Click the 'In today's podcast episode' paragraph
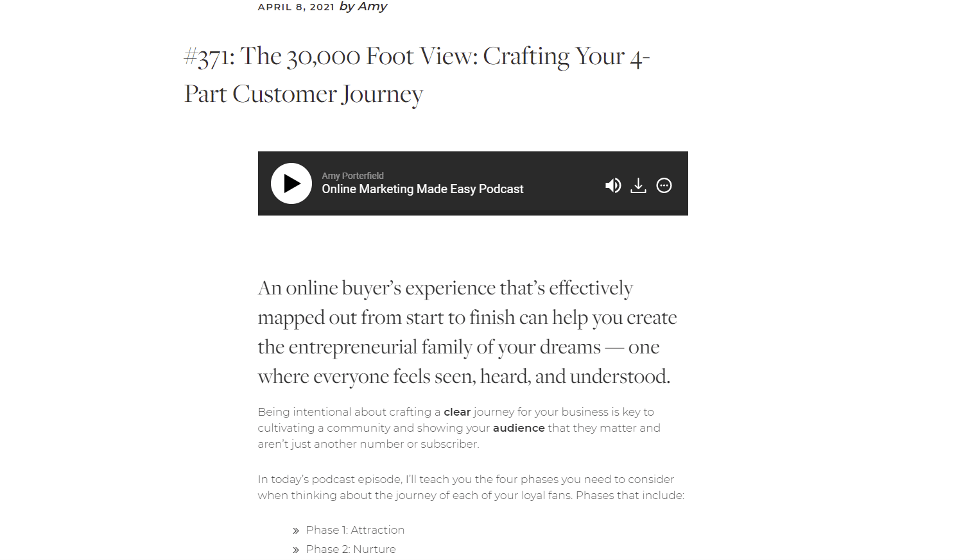 (471, 488)
